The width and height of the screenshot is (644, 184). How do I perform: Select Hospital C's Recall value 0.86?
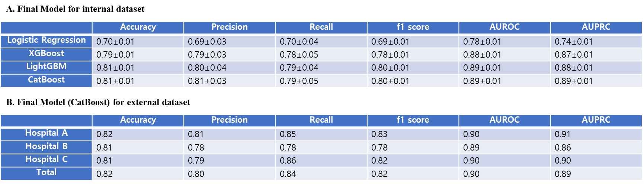point(288,161)
